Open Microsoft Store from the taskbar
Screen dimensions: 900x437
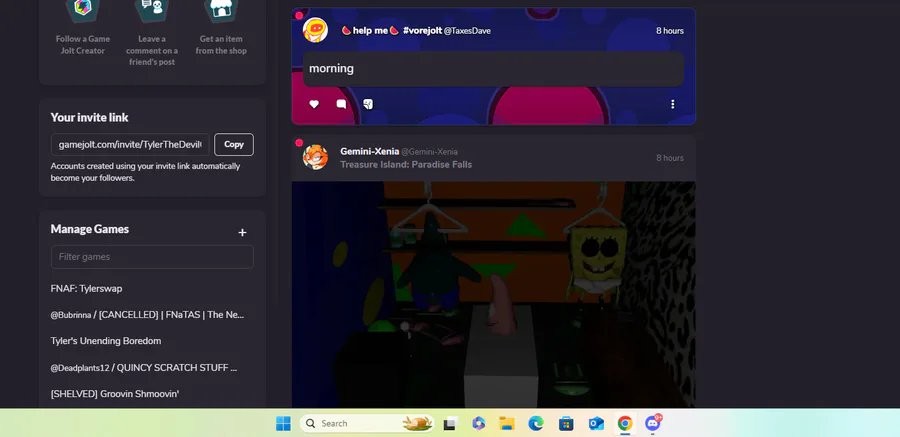(x=566, y=424)
